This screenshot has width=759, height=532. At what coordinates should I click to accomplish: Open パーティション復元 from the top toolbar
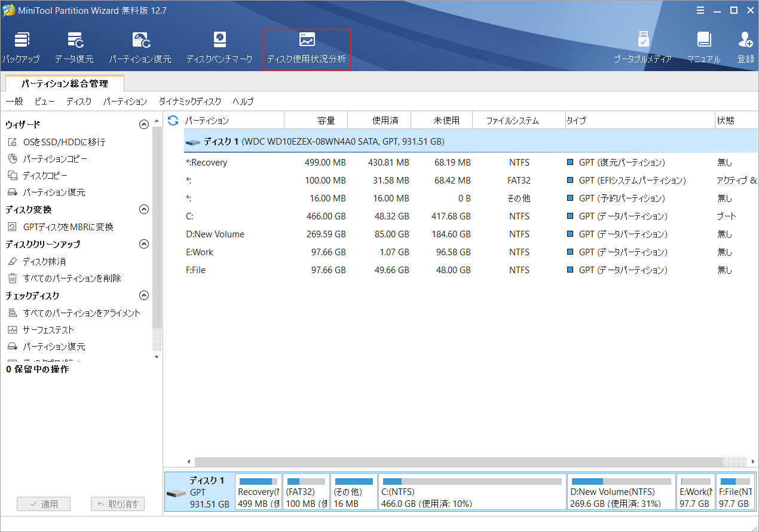pos(140,47)
